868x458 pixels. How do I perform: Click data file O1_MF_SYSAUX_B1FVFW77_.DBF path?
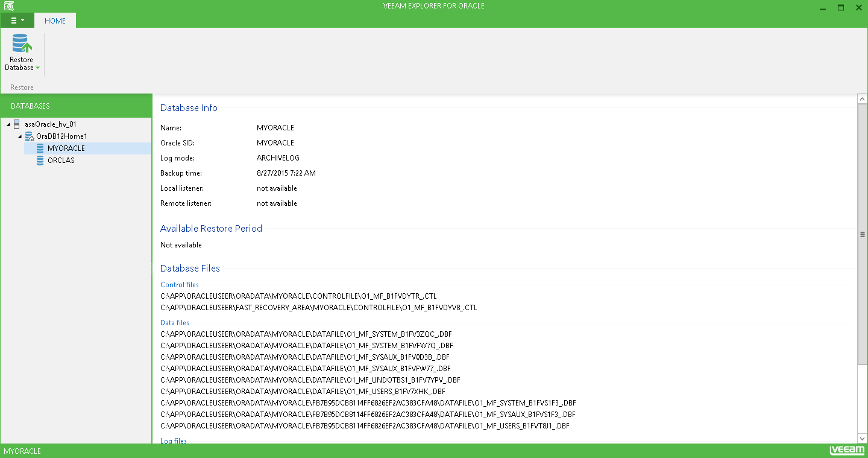click(306, 369)
